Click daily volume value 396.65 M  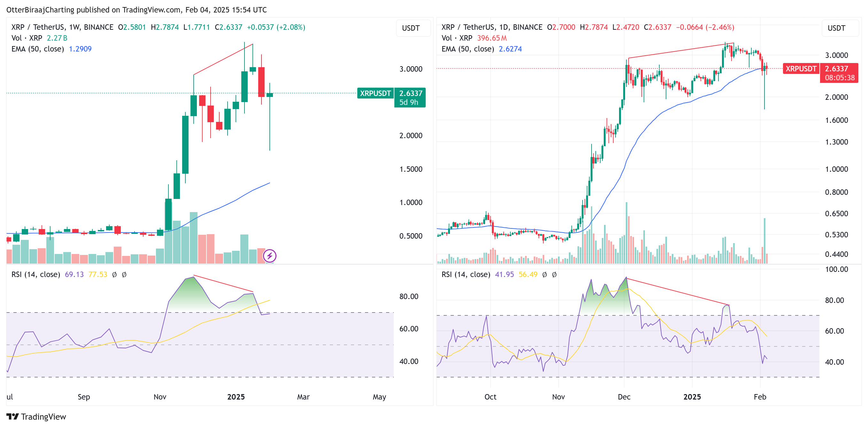(492, 38)
